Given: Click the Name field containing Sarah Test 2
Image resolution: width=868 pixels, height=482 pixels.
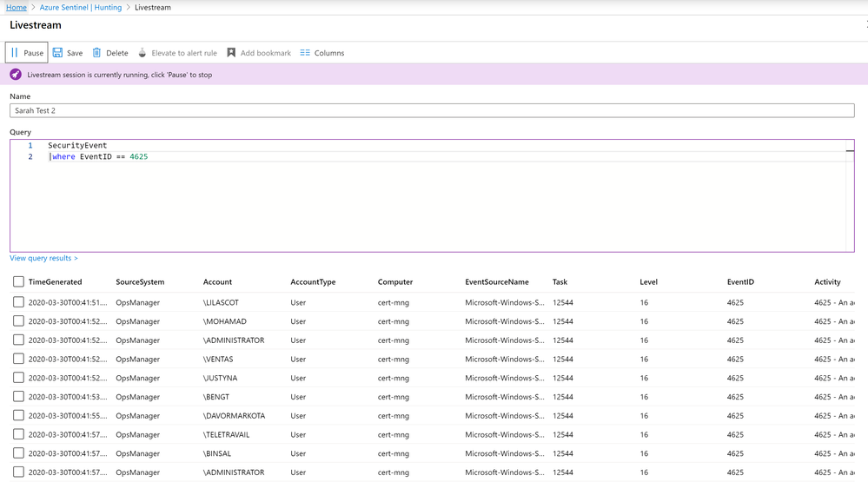Looking at the screenshot, I should click(432, 110).
